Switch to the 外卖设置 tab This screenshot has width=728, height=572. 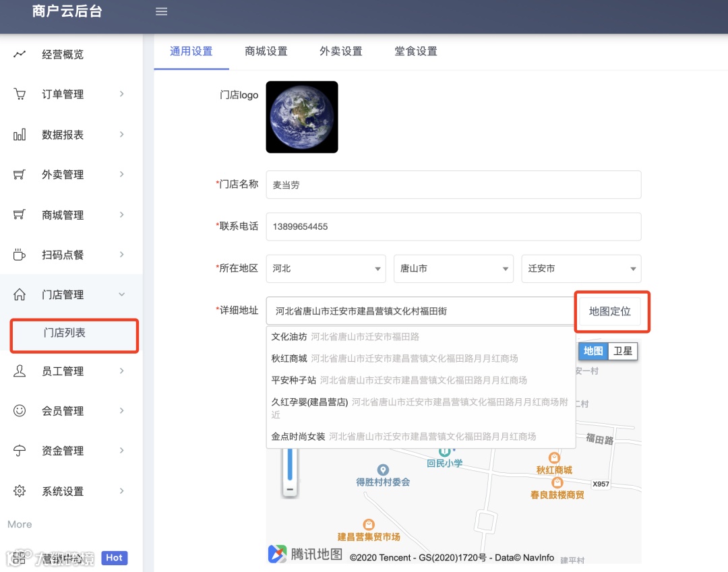coord(341,51)
